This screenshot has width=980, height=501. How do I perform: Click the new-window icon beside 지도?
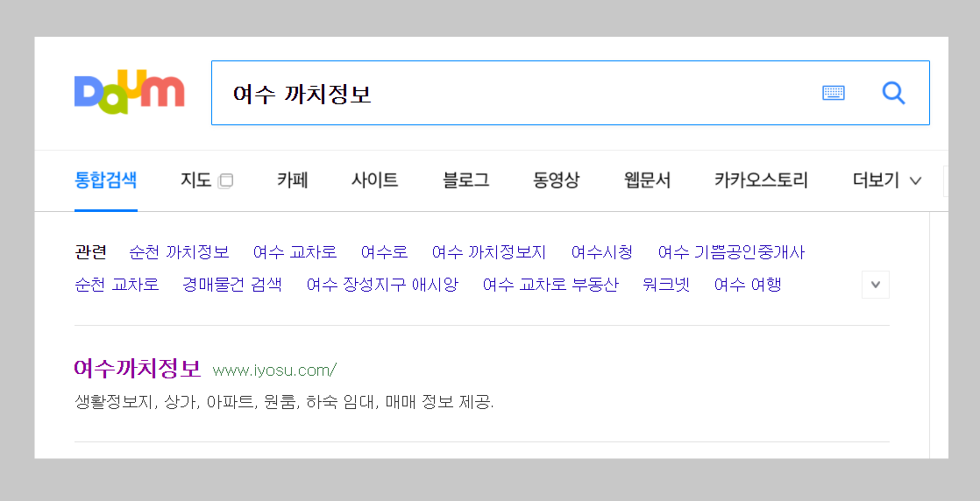[x=225, y=180]
